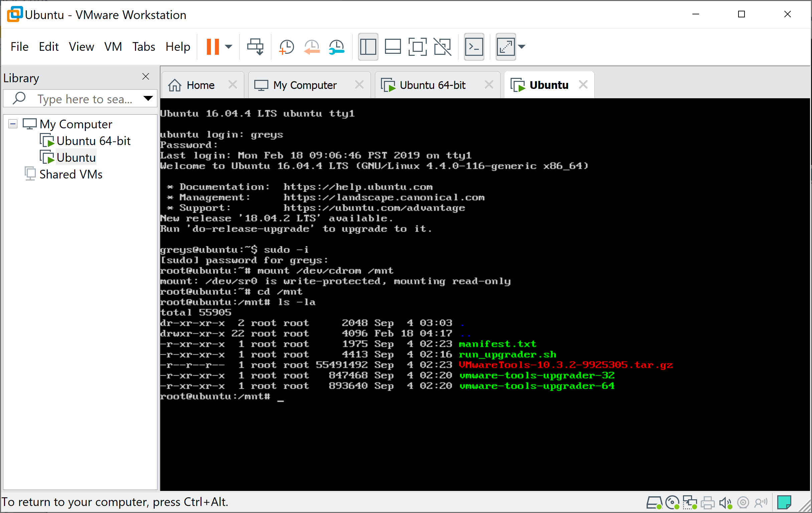The height and width of the screenshot is (513, 812).
Task: Toggle the thumbnail bar view icon
Action: [x=393, y=46]
